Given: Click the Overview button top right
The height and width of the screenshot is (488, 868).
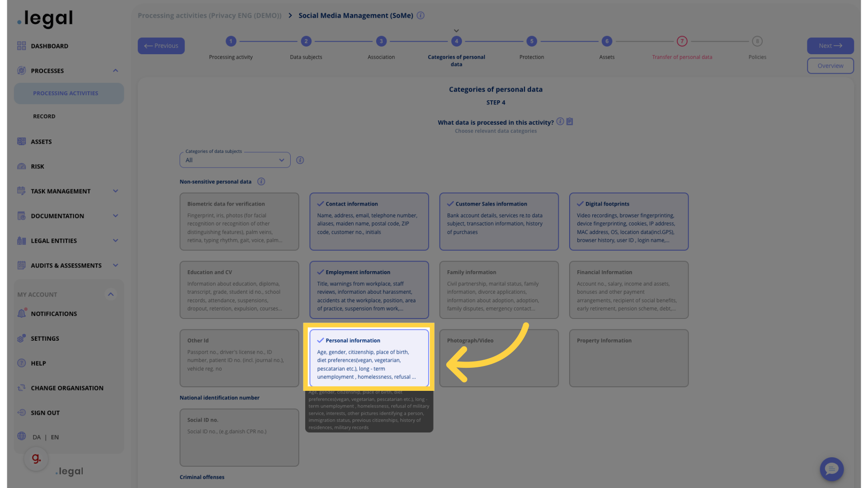Looking at the screenshot, I should click(830, 66).
